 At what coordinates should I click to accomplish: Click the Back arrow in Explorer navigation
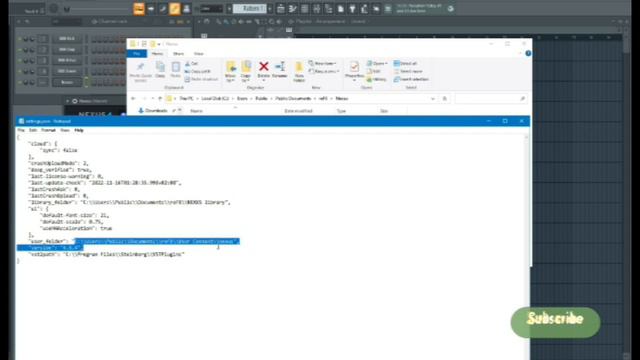click(133, 98)
